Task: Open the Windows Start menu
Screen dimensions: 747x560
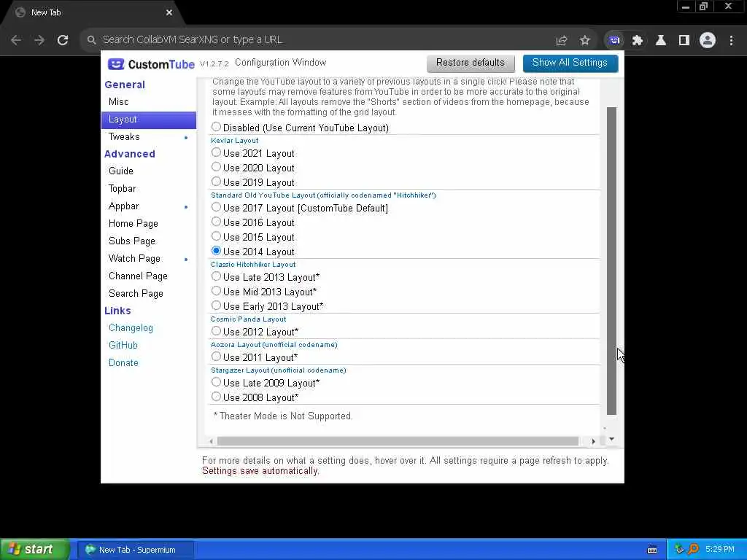Action: click(x=35, y=550)
